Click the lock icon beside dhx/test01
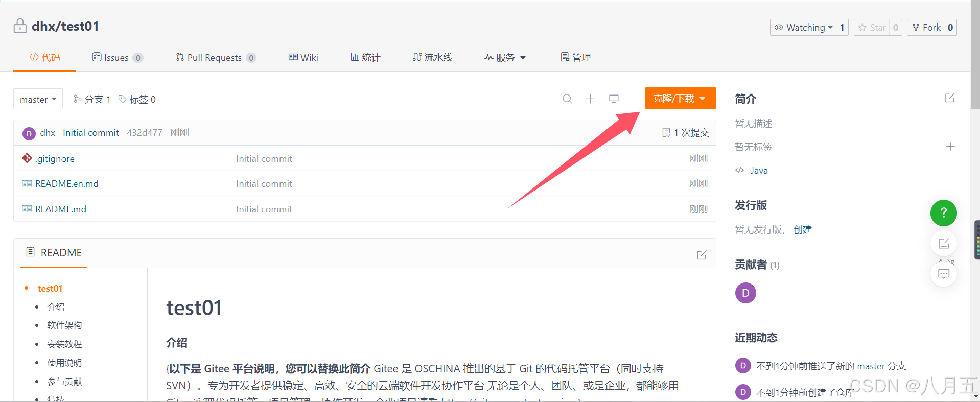The height and width of the screenshot is (402, 980). (x=20, y=26)
